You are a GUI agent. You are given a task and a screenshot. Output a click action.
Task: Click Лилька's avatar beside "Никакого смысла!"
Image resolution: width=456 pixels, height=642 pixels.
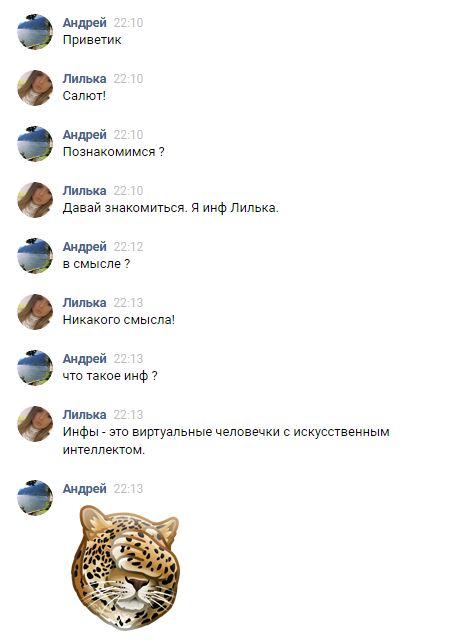35,312
